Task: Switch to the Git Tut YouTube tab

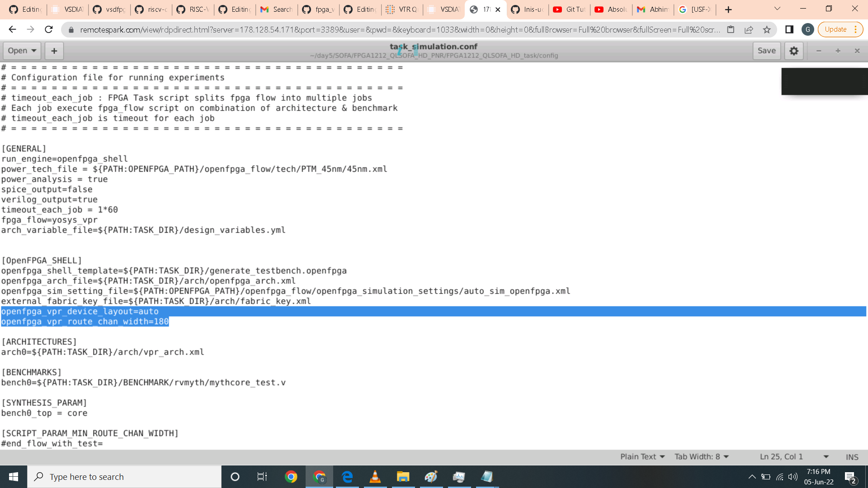Action: (570, 9)
